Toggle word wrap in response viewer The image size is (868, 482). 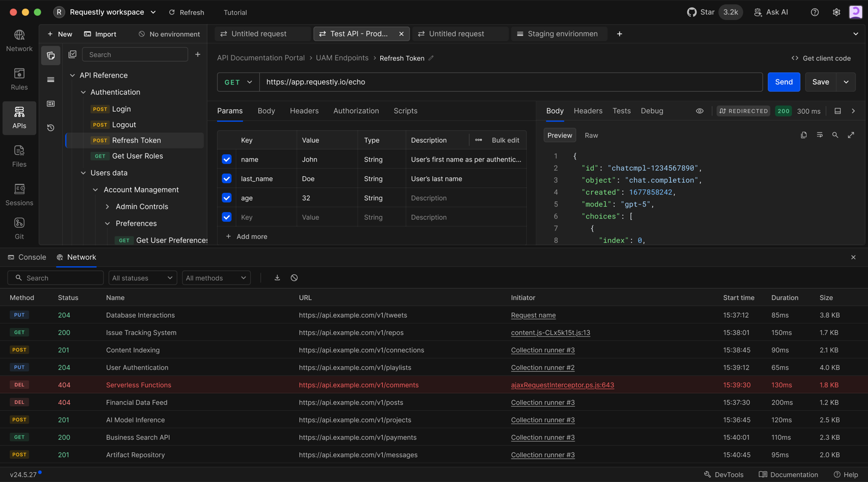[x=820, y=135]
